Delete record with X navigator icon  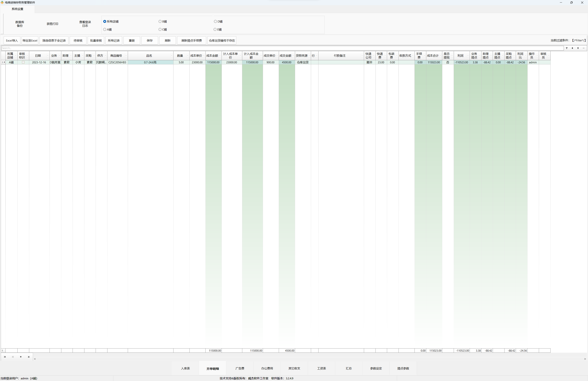click(29, 357)
